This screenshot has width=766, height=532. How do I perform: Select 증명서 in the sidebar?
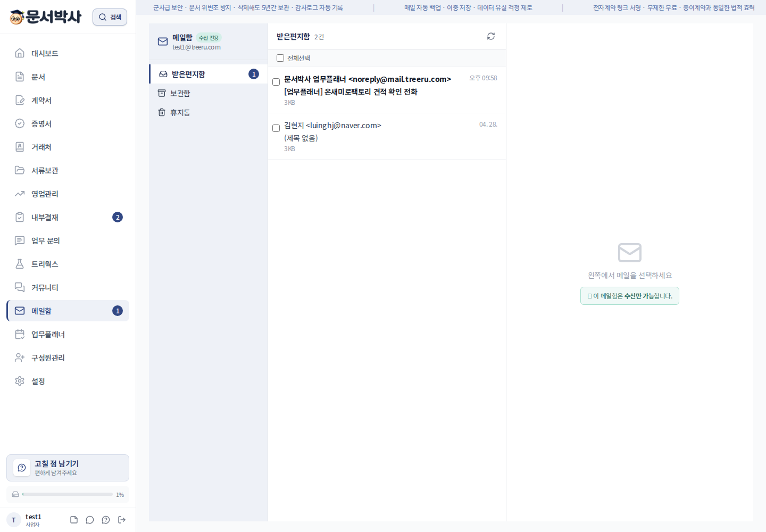tap(68, 123)
